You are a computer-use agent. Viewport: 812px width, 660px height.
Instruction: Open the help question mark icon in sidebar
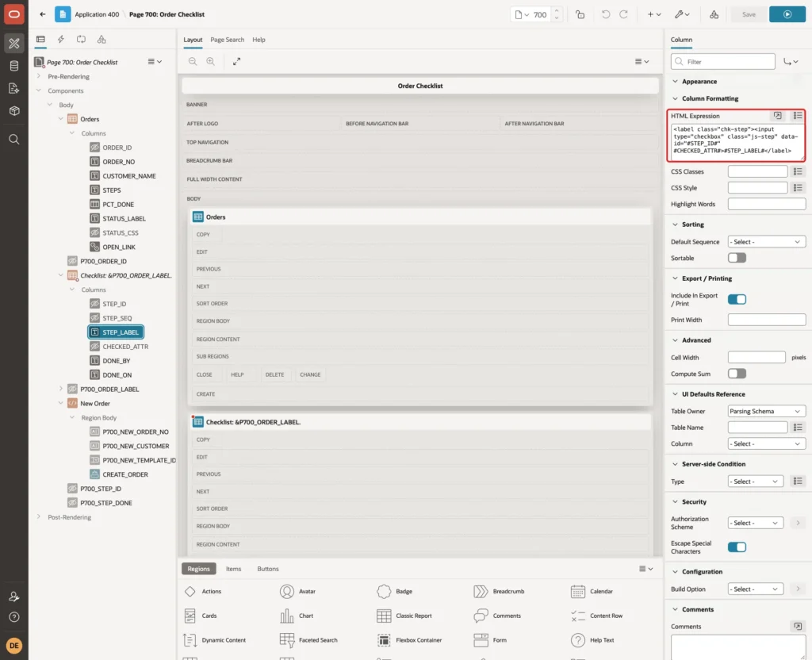(14, 617)
